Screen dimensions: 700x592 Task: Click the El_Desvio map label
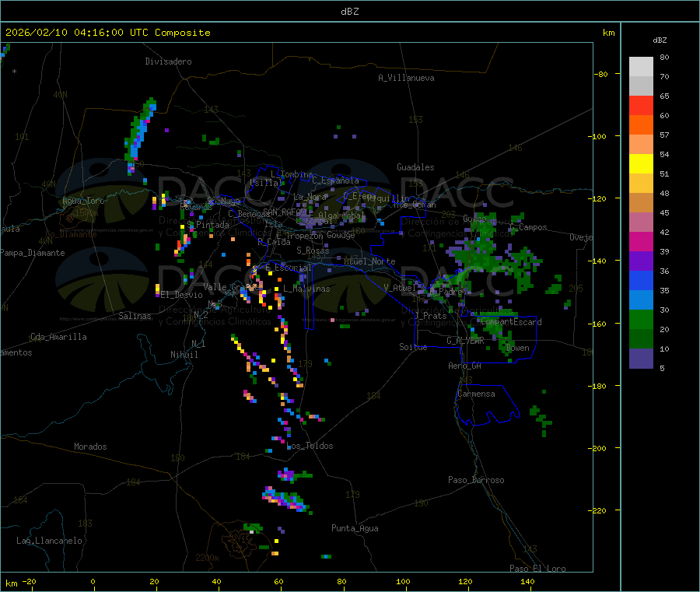point(182,295)
